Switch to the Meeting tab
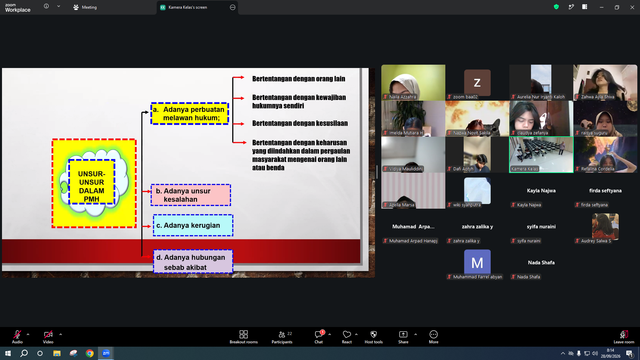640x360 pixels. [85, 7]
